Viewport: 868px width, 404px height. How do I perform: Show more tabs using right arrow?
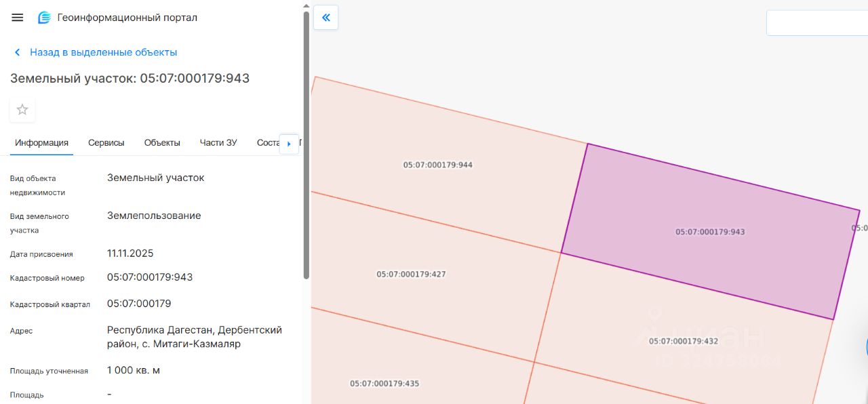[289, 144]
